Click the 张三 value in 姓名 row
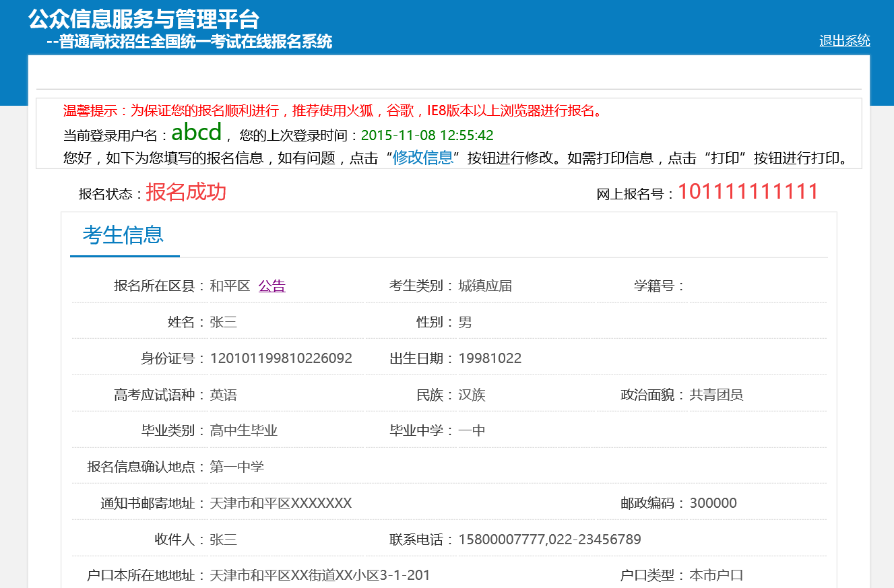 (x=224, y=322)
